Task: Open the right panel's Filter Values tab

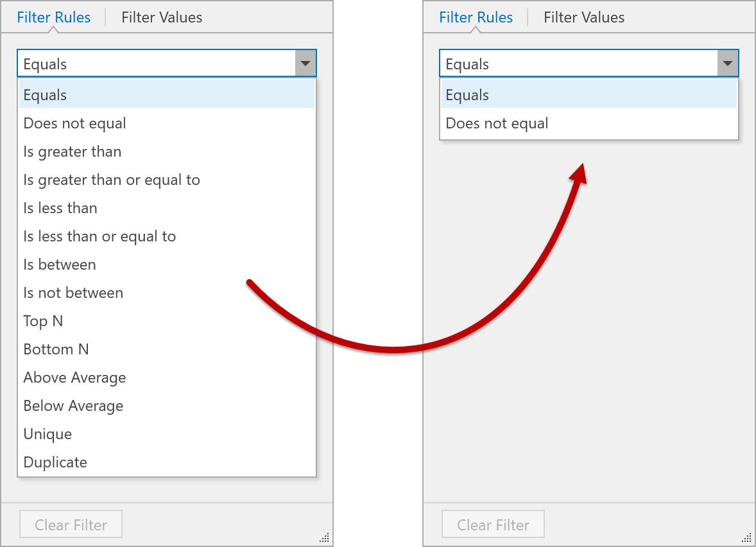Action: 584,17
